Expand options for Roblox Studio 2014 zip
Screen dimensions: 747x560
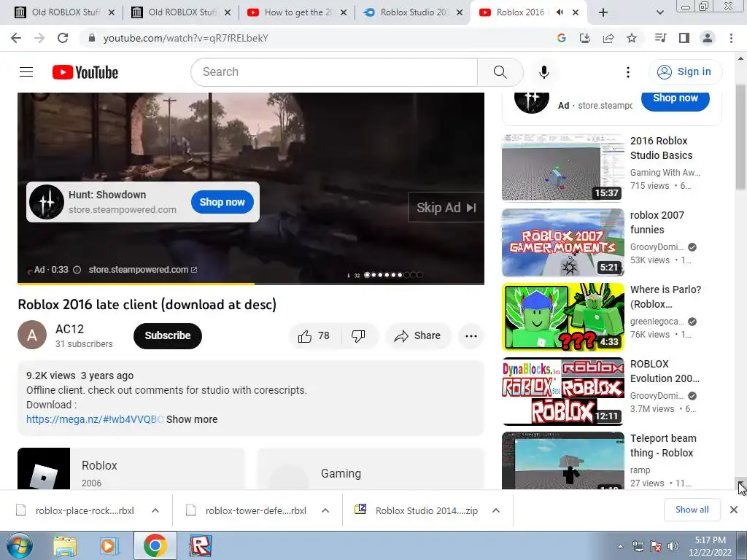coord(496,510)
